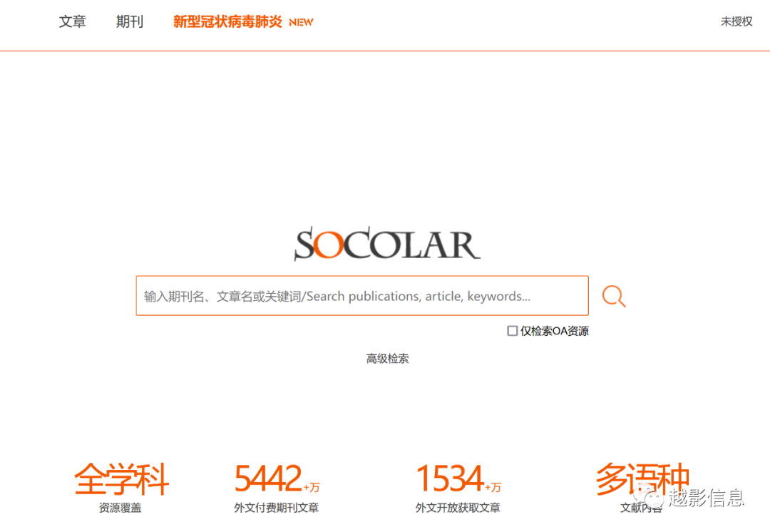Viewport: 770px width, 532px height.
Task: Click the 5442+万 figure
Action: tap(277, 479)
